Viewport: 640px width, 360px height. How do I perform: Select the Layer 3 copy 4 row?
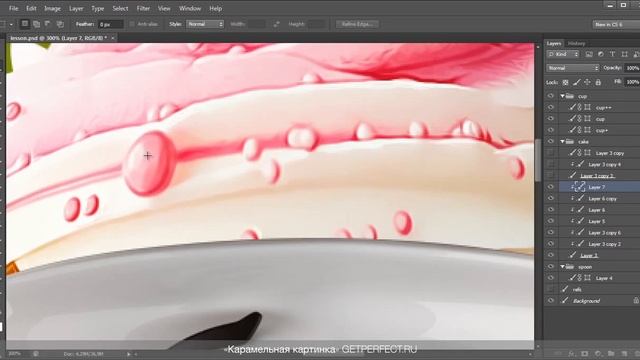pyautogui.click(x=592, y=164)
